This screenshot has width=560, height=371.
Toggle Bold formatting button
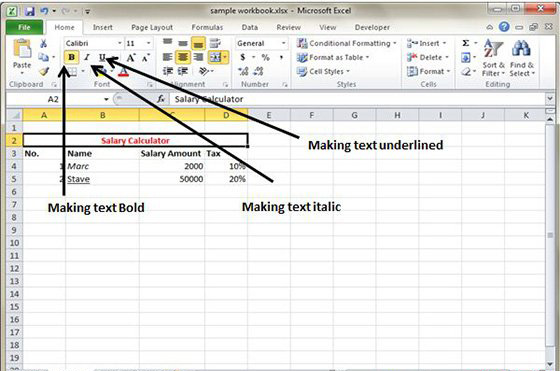point(71,57)
